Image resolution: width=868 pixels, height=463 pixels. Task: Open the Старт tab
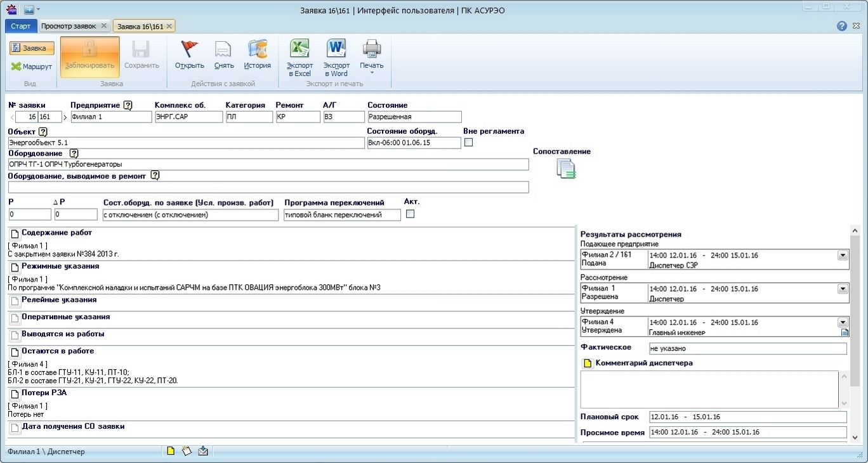[20, 26]
